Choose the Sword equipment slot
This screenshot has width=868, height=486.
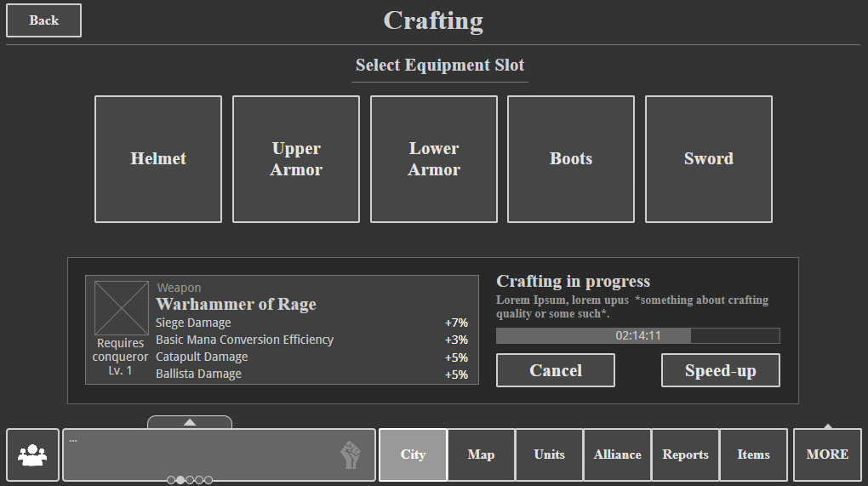coord(708,159)
